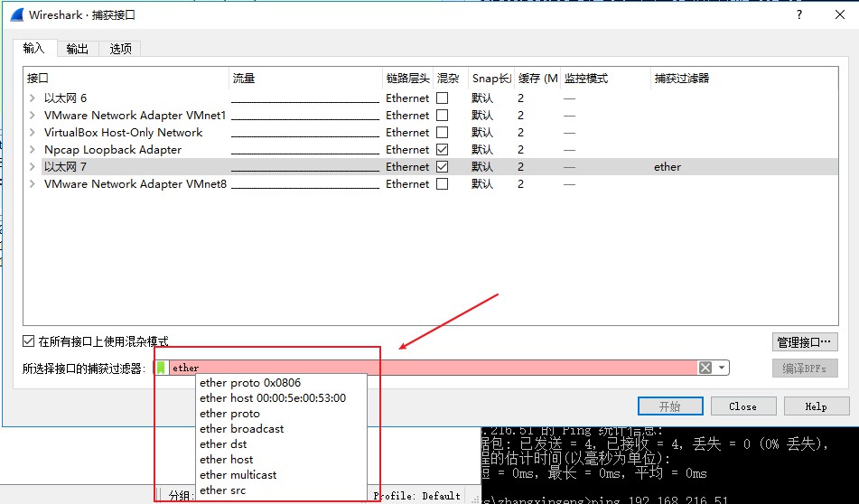Choose 'ether host 00:00:5e:00:53:00' suggestion

tap(273, 397)
